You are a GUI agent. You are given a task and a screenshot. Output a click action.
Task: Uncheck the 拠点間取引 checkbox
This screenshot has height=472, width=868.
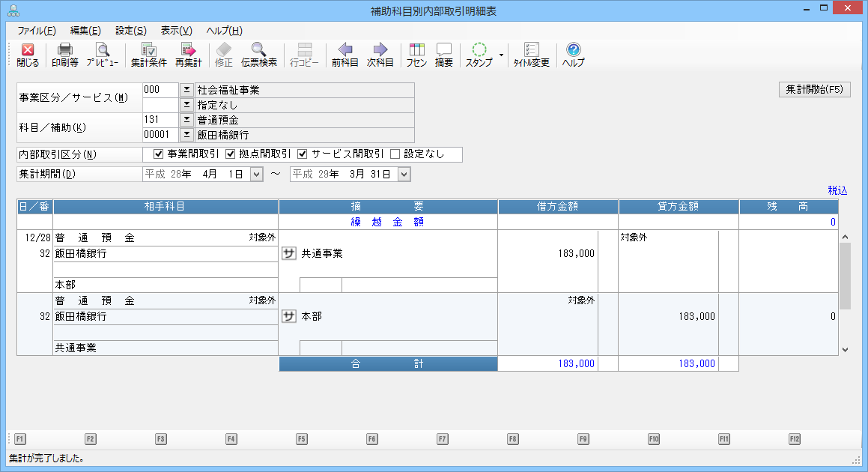[x=231, y=154]
